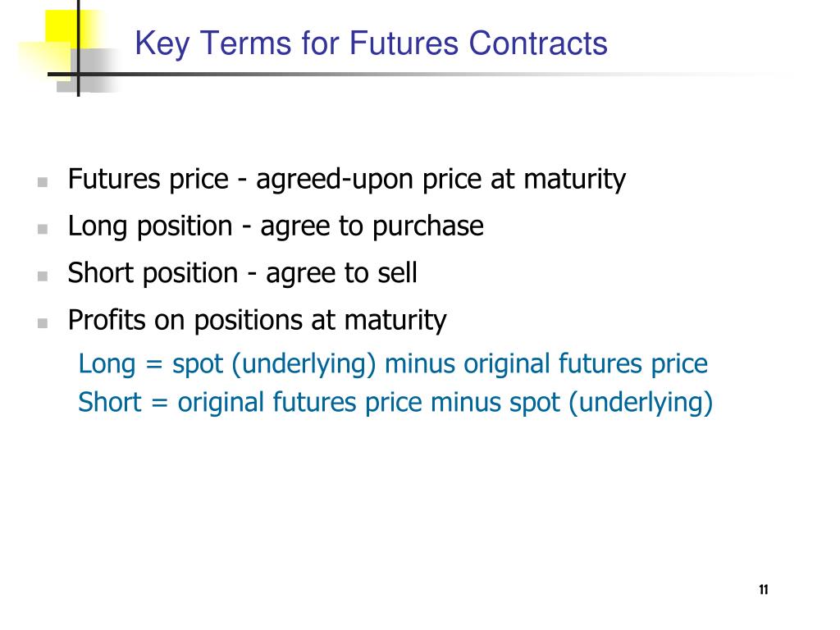The height and width of the screenshot is (630, 840).
Task: Click the word Contracts in the title
Action: tap(538, 43)
